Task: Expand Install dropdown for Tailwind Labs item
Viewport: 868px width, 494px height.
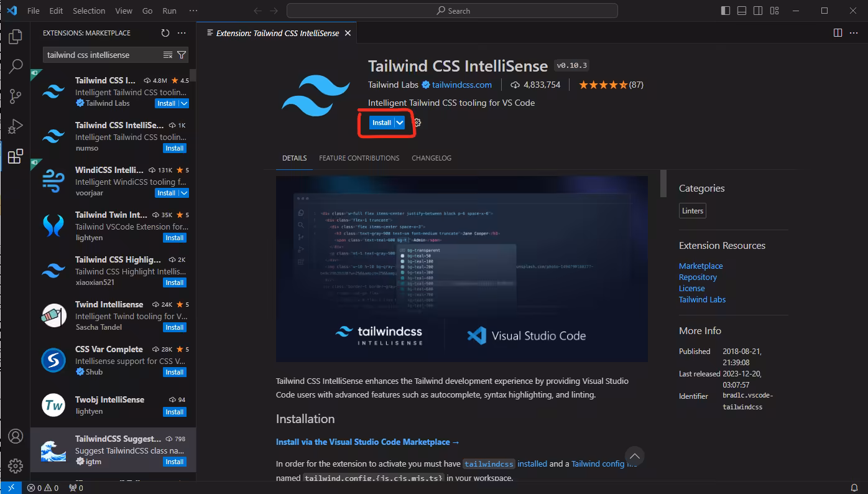Action: 184,103
